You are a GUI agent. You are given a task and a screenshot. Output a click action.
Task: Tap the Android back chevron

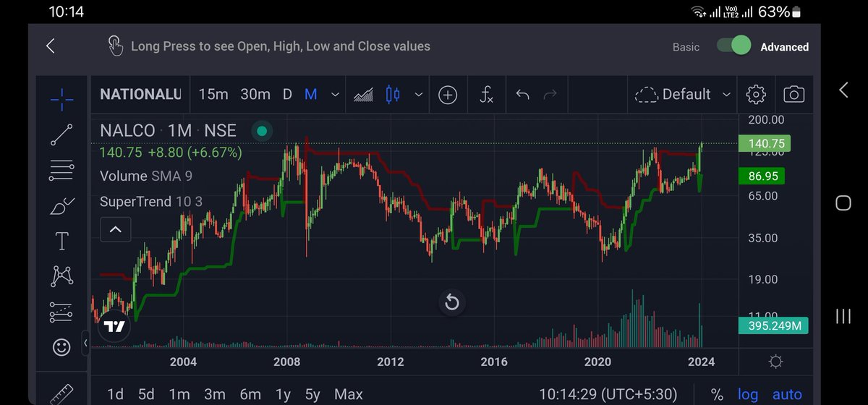coord(843,90)
